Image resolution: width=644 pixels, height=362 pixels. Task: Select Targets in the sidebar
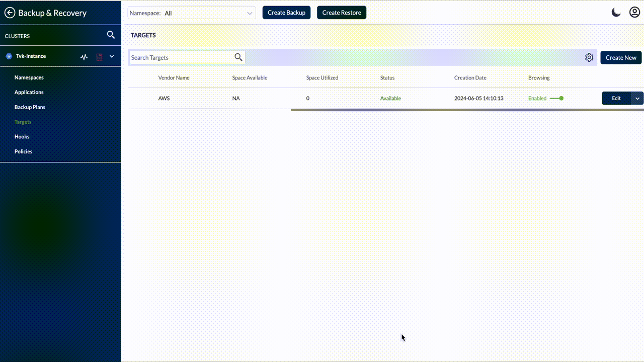point(23,122)
